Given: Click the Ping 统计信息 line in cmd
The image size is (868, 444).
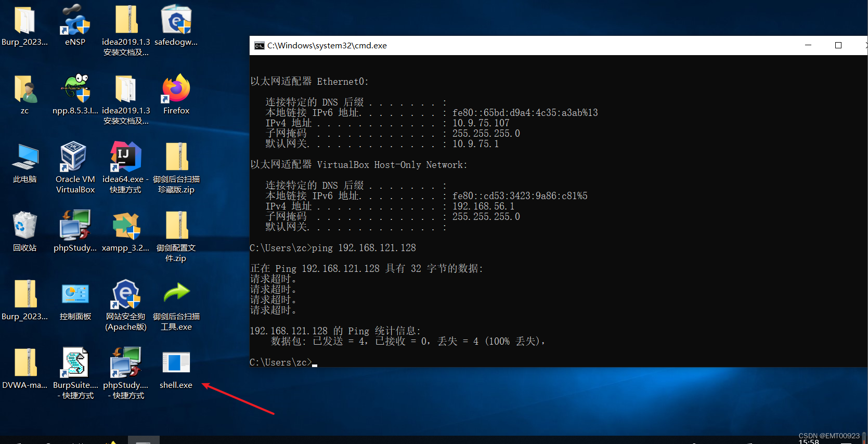Looking at the screenshot, I should coord(335,331).
